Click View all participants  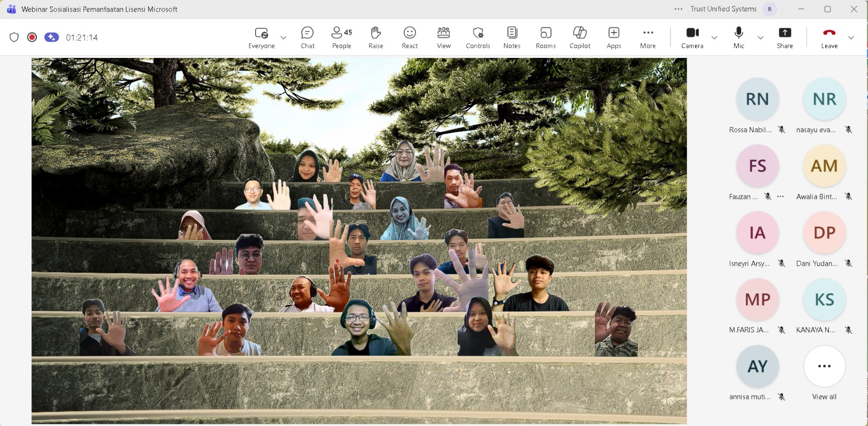824,367
